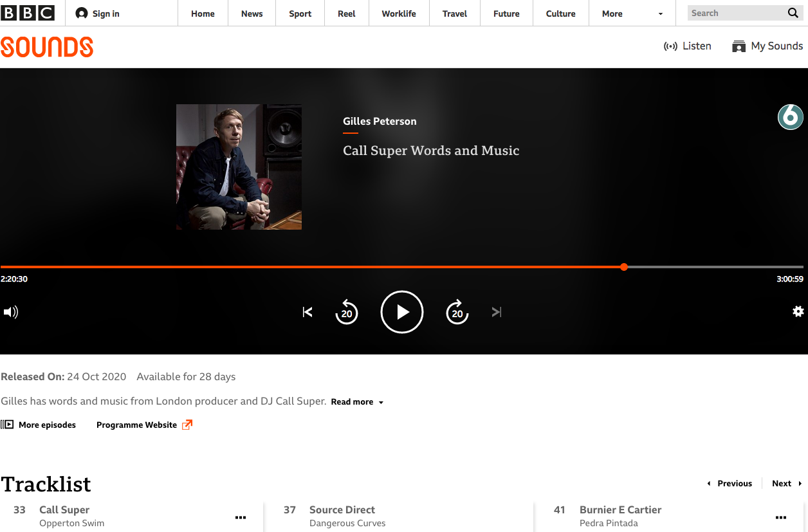Open options for Call Super track
Screen dimensions: 808x532
[x=241, y=517]
